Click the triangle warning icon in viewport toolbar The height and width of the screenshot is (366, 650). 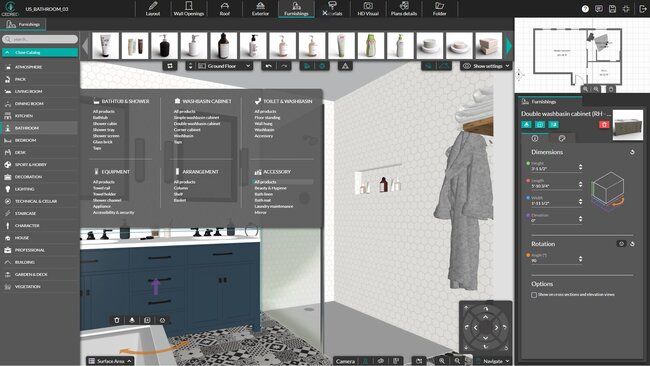(345, 66)
